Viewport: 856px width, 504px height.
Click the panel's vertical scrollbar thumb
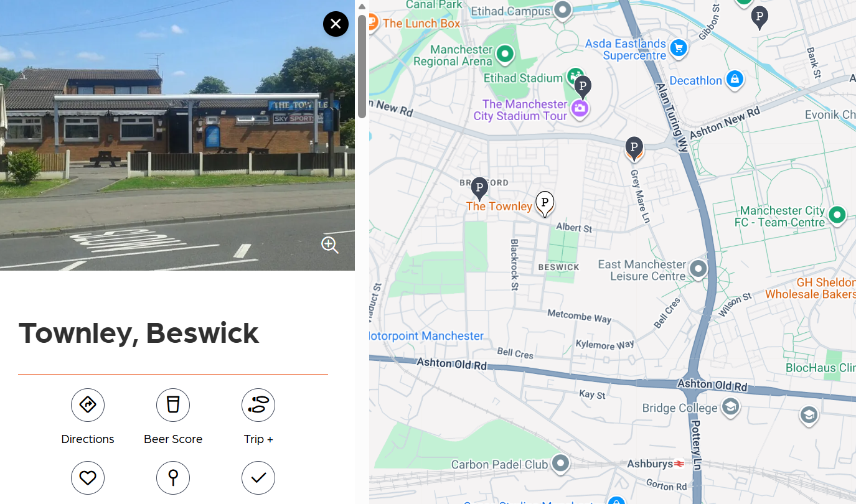point(362,66)
